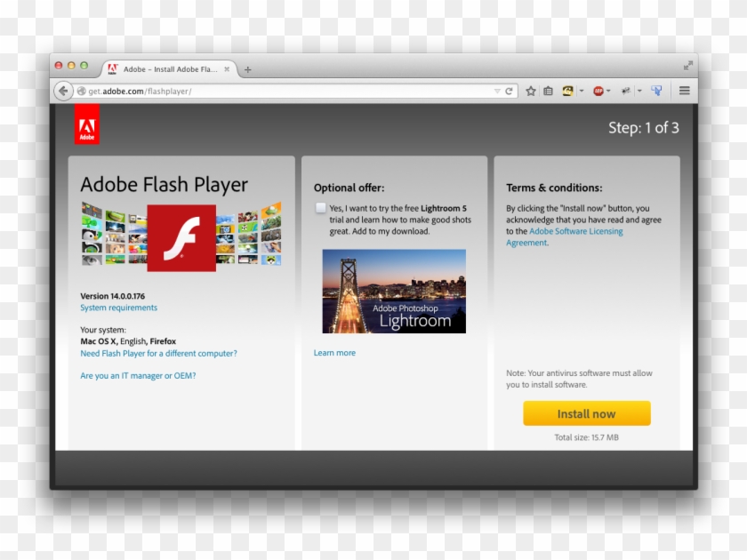
Task: Click the blue downloads extension icon
Action: (x=656, y=90)
